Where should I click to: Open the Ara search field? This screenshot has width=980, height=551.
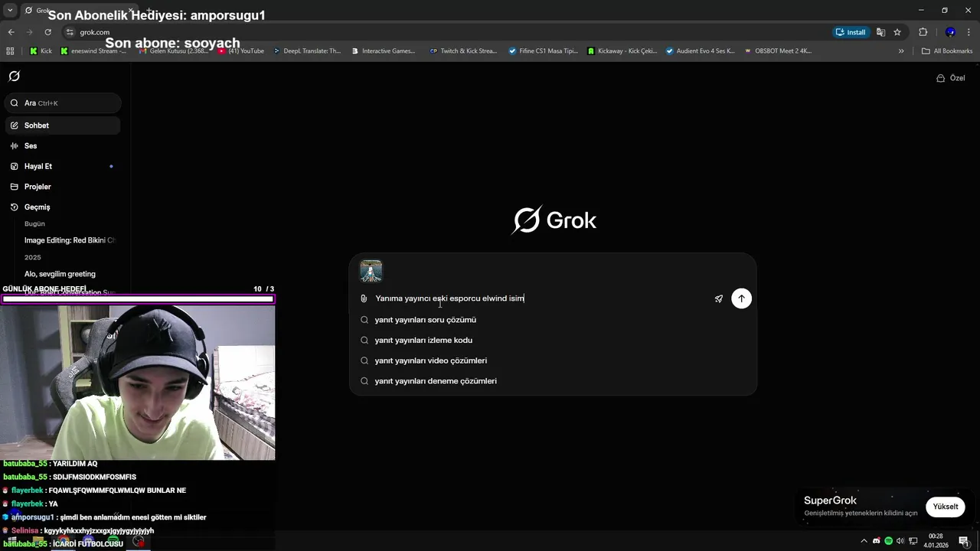click(63, 103)
